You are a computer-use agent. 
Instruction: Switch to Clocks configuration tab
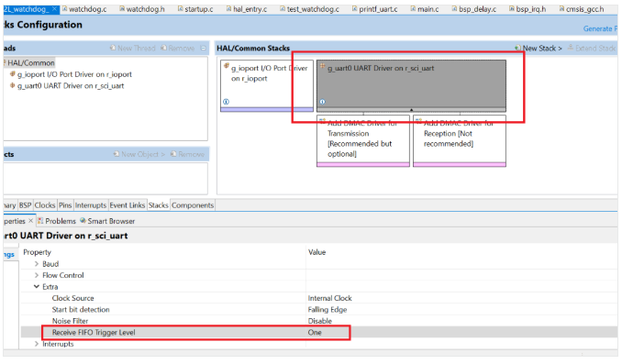45,205
